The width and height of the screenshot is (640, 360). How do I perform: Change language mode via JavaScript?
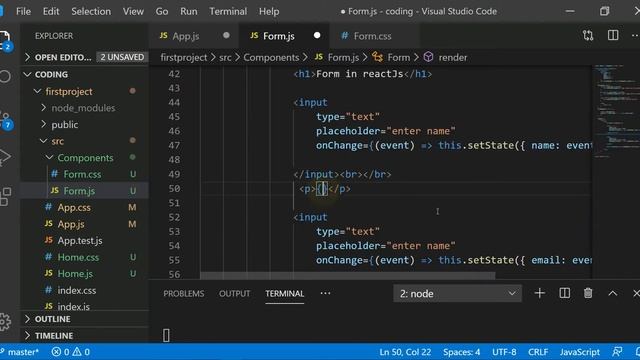click(580, 352)
